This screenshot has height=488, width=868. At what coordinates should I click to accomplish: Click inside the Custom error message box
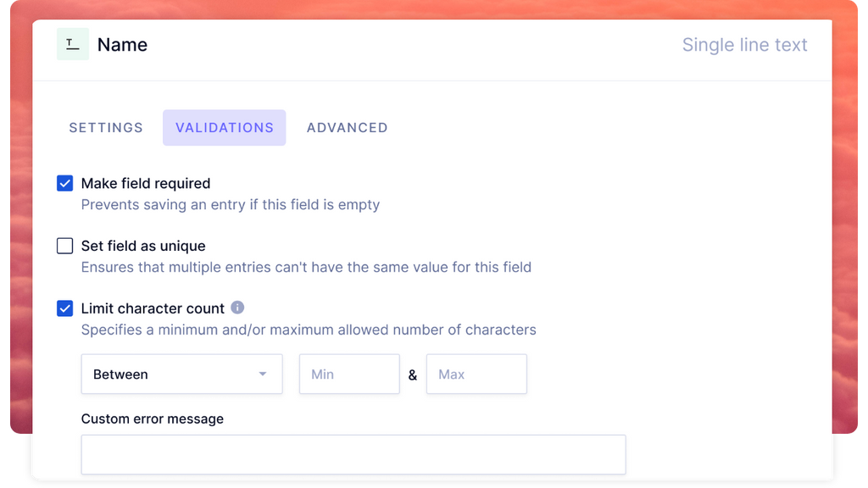(x=353, y=454)
